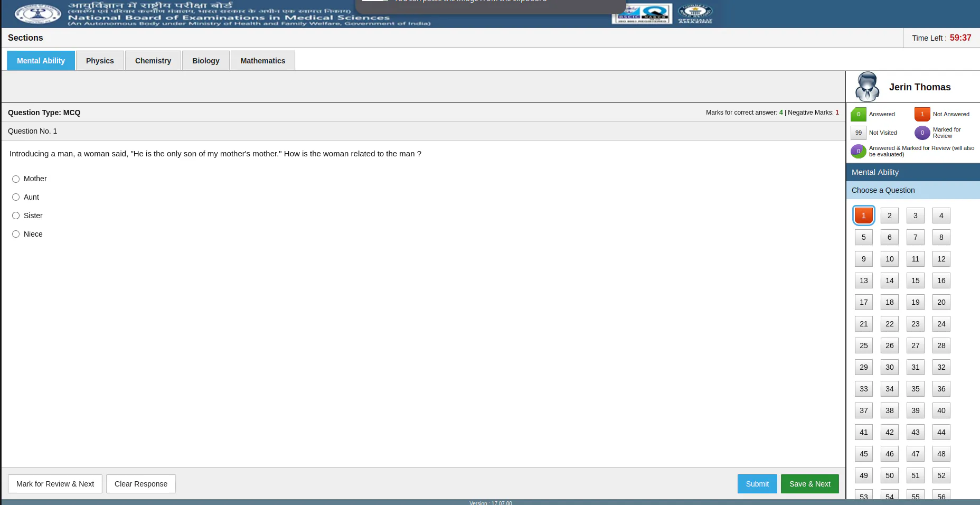This screenshot has height=505, width=980.
Task: Click the green Answered count badge
Action: [859, 114]
